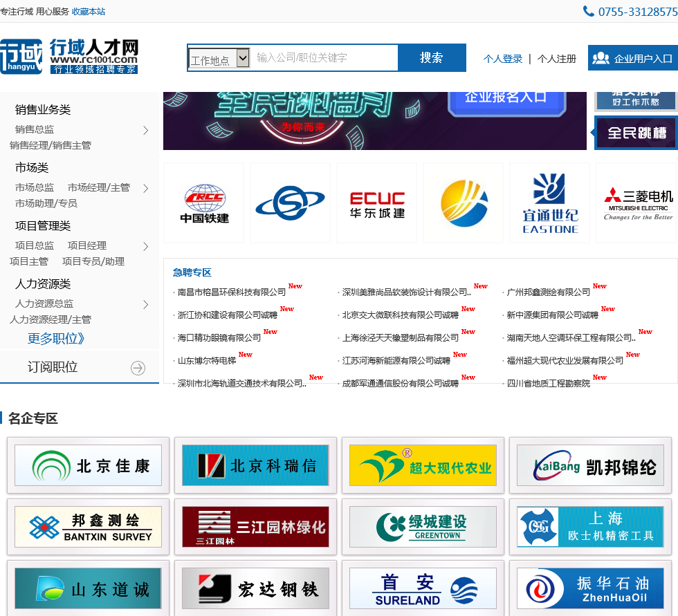
Task: Open the 企业用户入口 button
Action: [632, 58]
